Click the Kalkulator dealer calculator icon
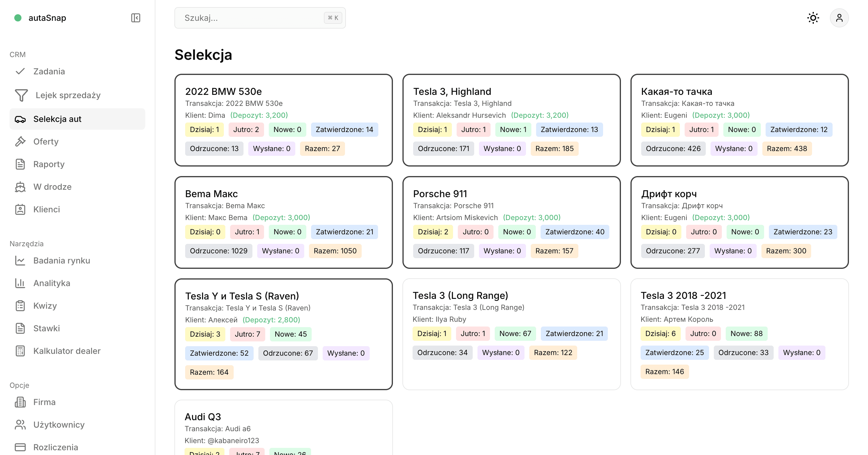868x455 pixels. (x=20, y=351)
